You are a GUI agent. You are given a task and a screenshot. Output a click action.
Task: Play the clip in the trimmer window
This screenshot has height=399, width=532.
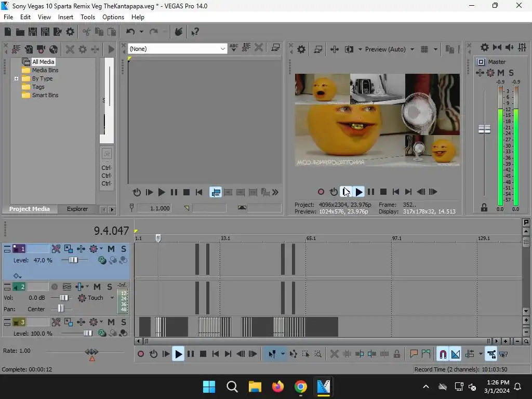click(x=162, y=192)
